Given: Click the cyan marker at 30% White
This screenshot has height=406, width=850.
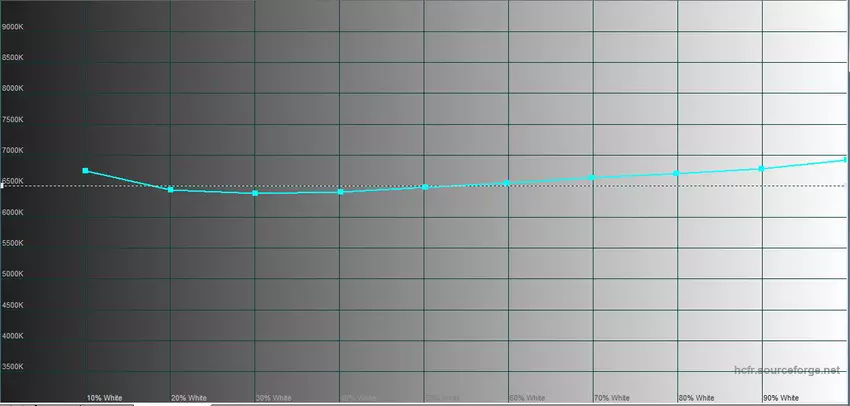Looking at the screenshot, I should pos(255,193).
